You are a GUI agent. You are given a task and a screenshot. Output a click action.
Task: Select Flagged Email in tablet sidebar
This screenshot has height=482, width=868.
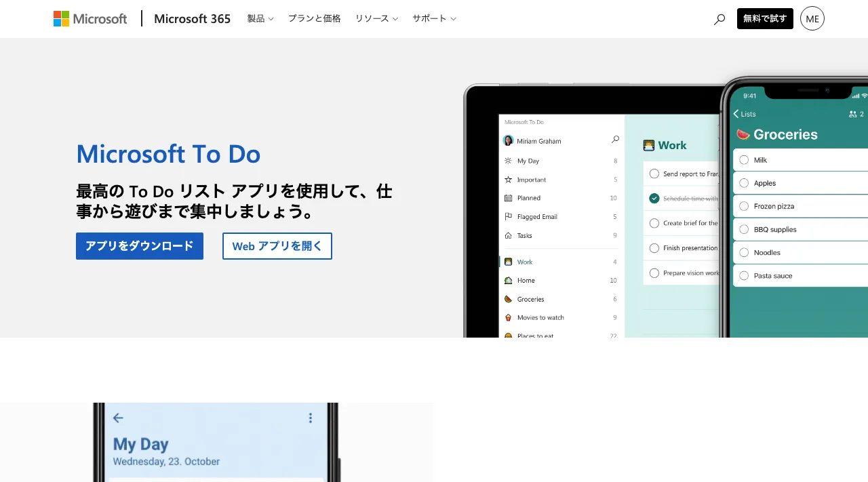560,217
